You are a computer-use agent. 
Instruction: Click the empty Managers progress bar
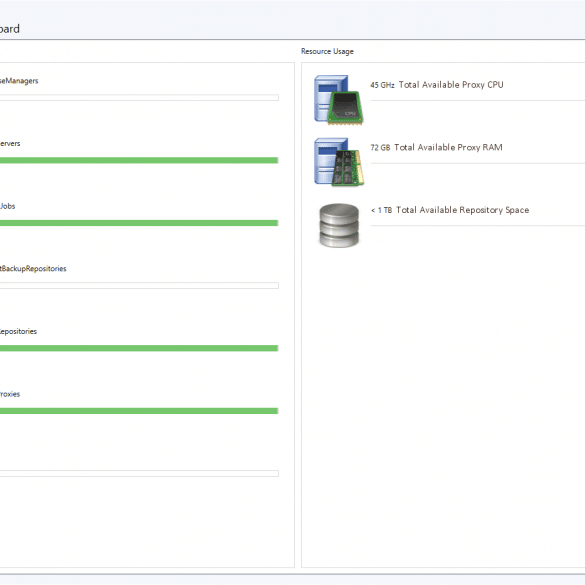139,98
